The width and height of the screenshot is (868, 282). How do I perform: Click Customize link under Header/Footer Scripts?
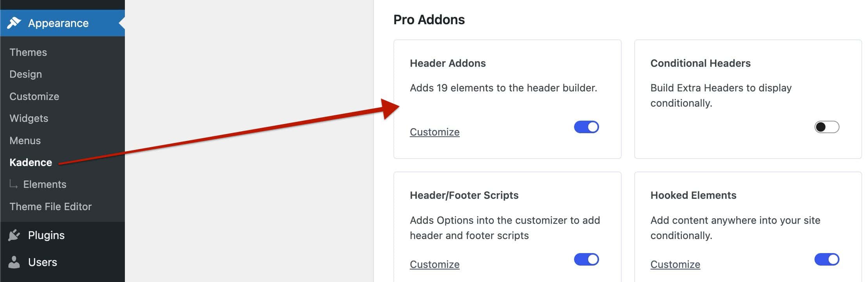tap(434, 264)
